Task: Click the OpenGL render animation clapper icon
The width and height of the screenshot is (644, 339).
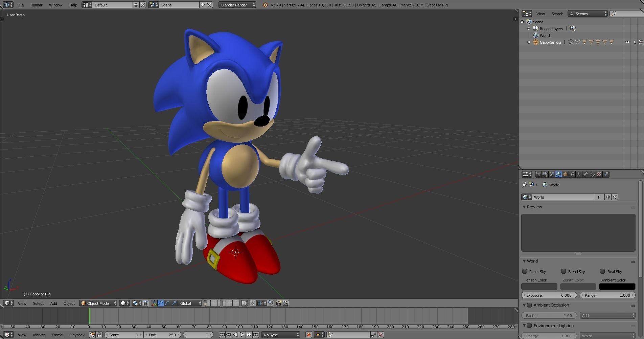Action: (x=285, y=303)
